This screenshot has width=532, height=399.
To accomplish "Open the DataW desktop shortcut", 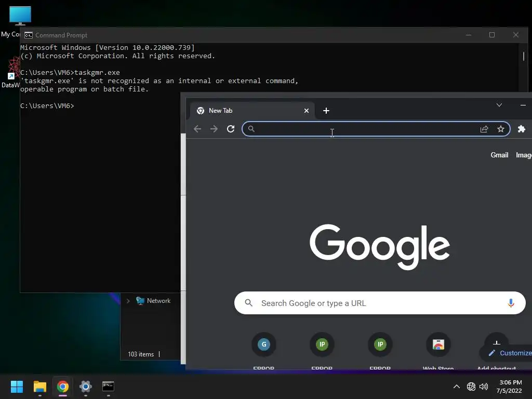I will pyautogui.click(x=10, y=72).
